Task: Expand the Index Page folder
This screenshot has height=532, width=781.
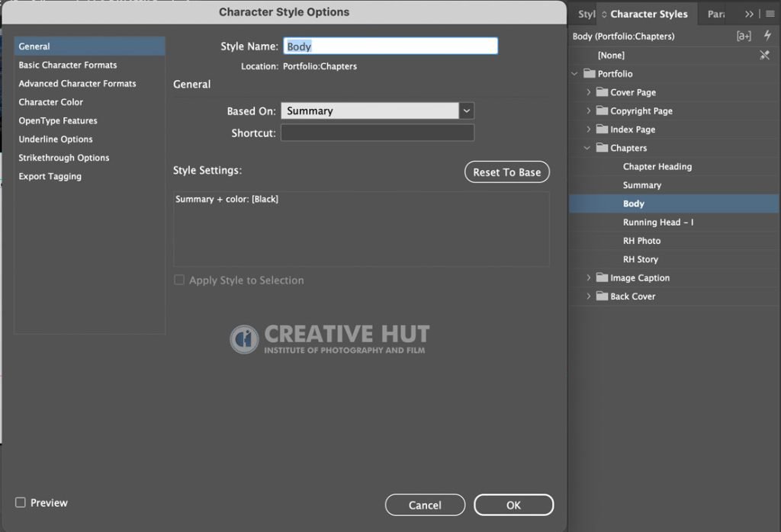Action: (588, 129)
